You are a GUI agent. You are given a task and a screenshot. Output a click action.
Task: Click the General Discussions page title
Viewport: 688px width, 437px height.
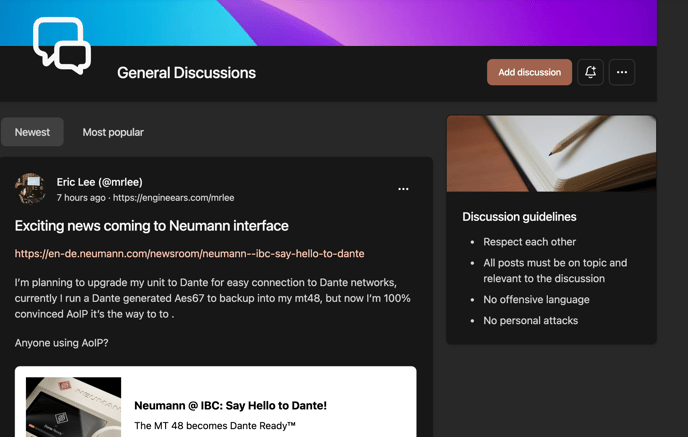coord(186,73)
